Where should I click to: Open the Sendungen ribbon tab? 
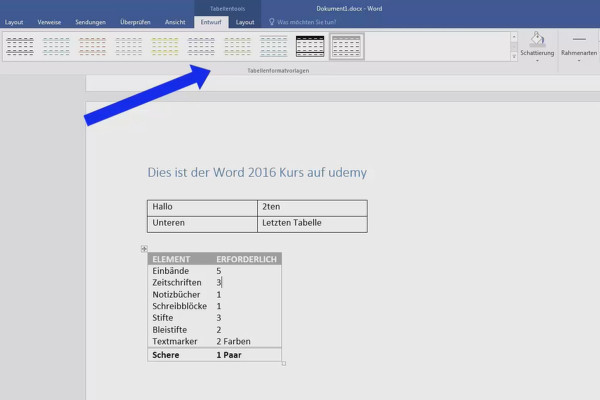pyautogui.click(x=90, y=22)
